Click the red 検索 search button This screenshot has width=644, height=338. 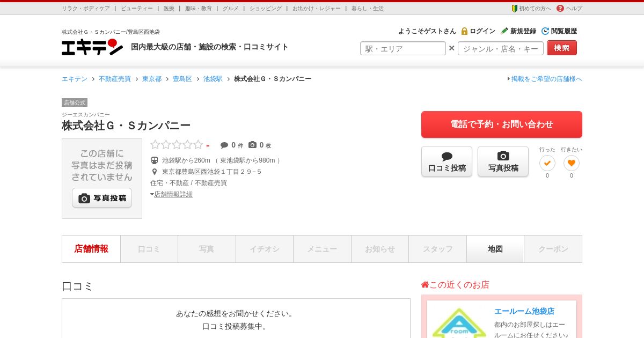coord(562,48)
